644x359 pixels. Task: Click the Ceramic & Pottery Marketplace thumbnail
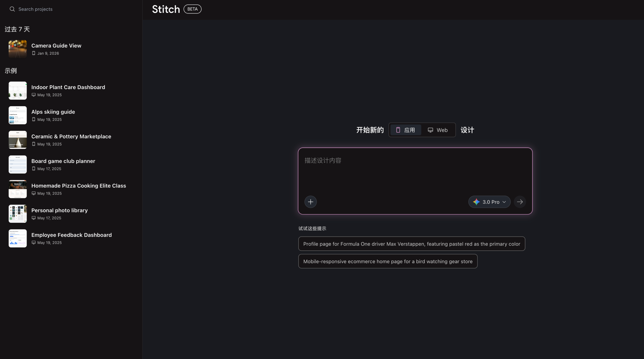coord(17,140)
